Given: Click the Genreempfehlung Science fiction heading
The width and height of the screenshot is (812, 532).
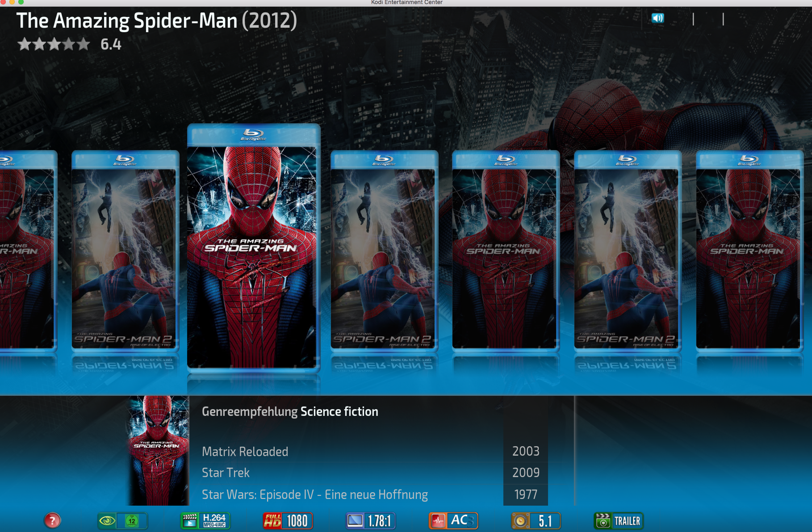Looking at the screenshot, I should coord(290,412).
